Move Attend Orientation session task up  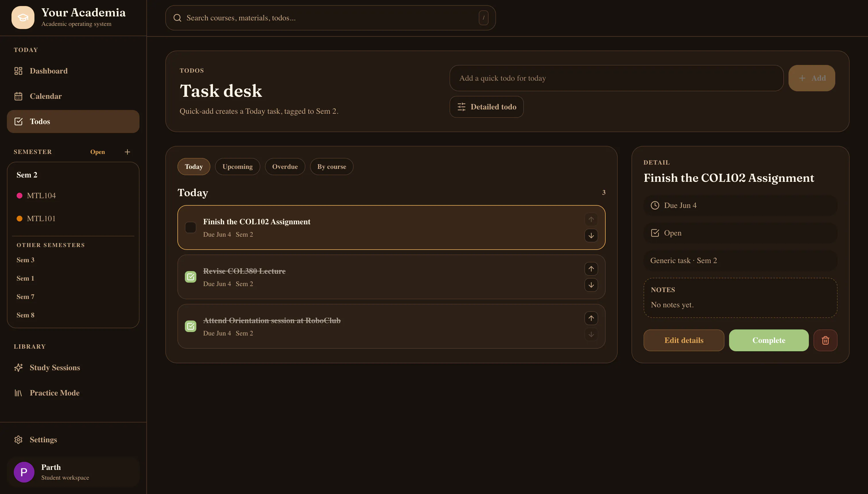(591, 318)
